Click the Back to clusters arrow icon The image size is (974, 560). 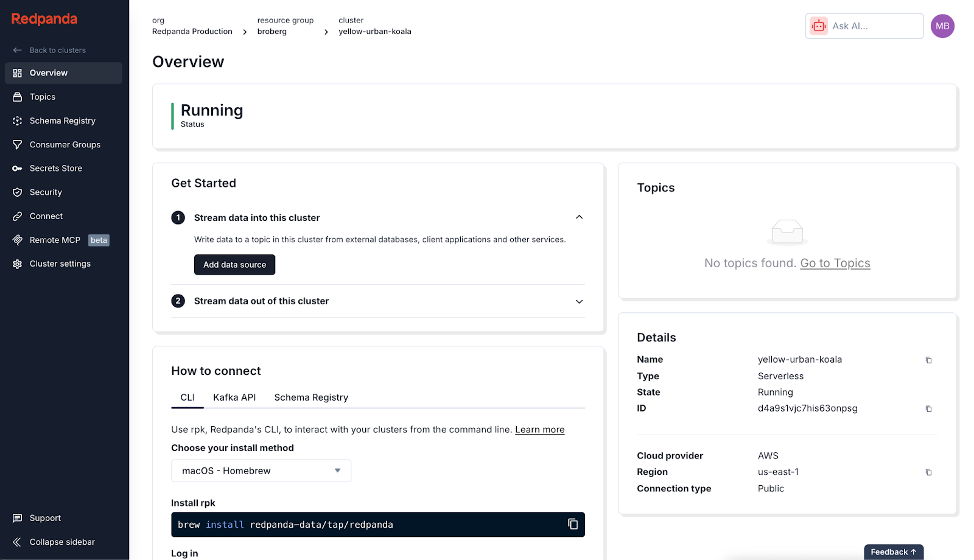pos(17,51)
